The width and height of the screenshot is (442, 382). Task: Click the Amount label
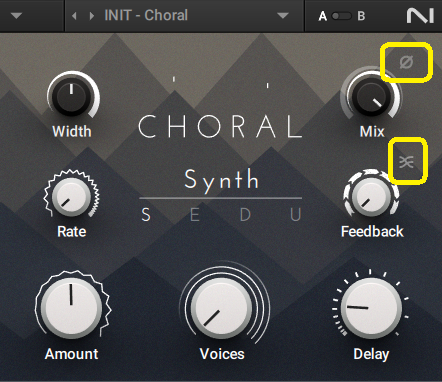click(x=72, y=354)
